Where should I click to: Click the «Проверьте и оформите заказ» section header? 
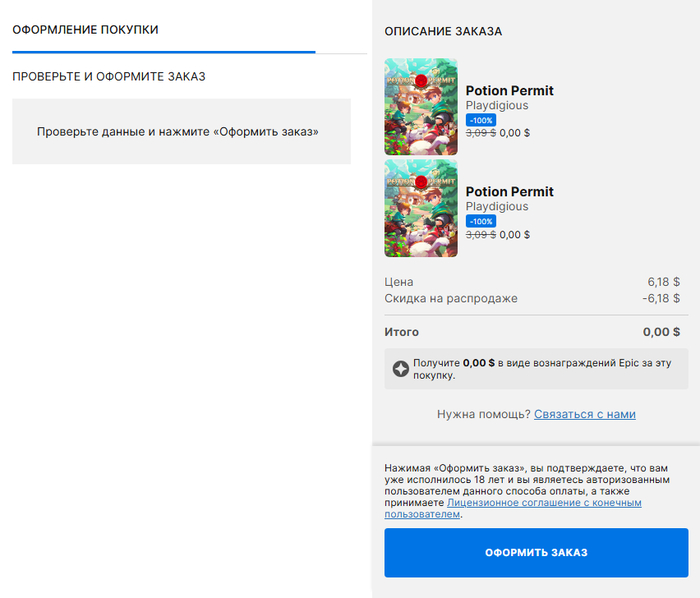point(109,77)
